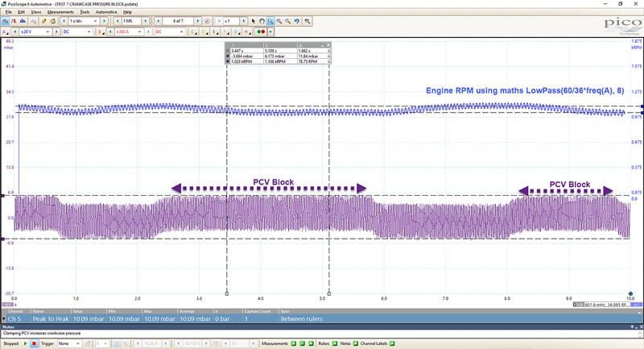Toggle the Notes green indicator

coord(355,343)
